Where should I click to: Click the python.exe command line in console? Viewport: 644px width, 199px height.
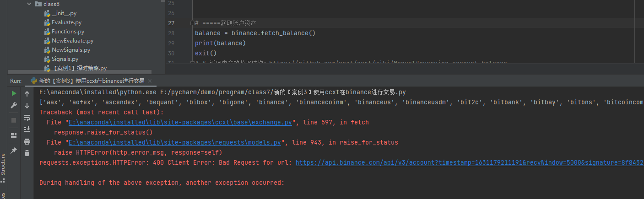(222, 92)
